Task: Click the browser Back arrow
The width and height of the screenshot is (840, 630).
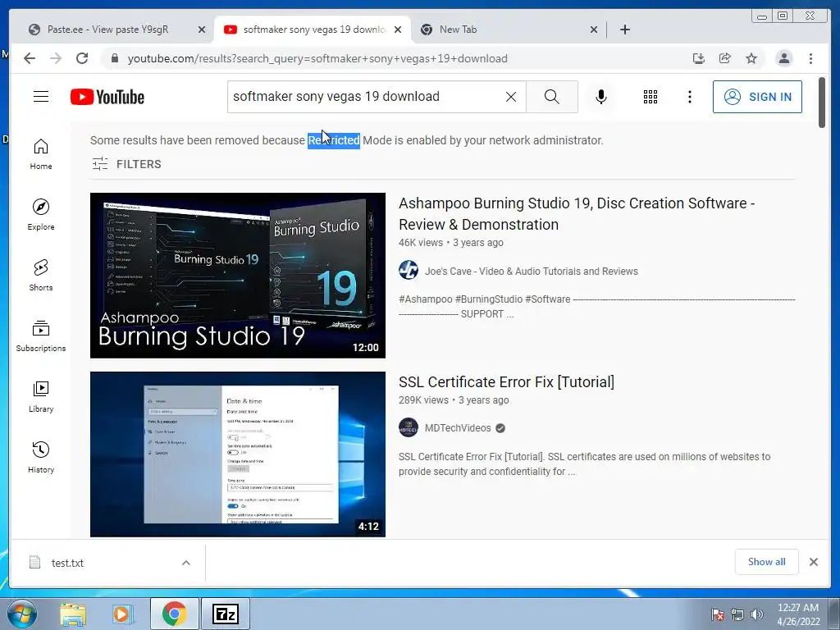Action: click(30, 58)
